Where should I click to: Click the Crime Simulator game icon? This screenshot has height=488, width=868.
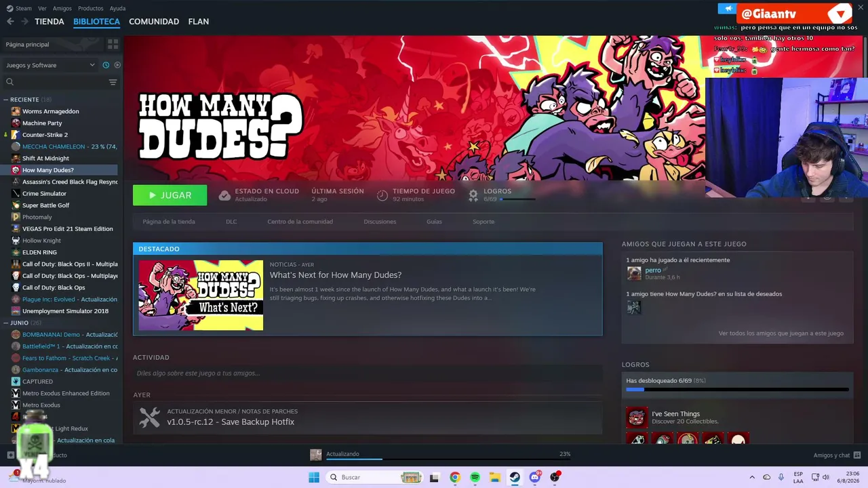click(16, 194)
